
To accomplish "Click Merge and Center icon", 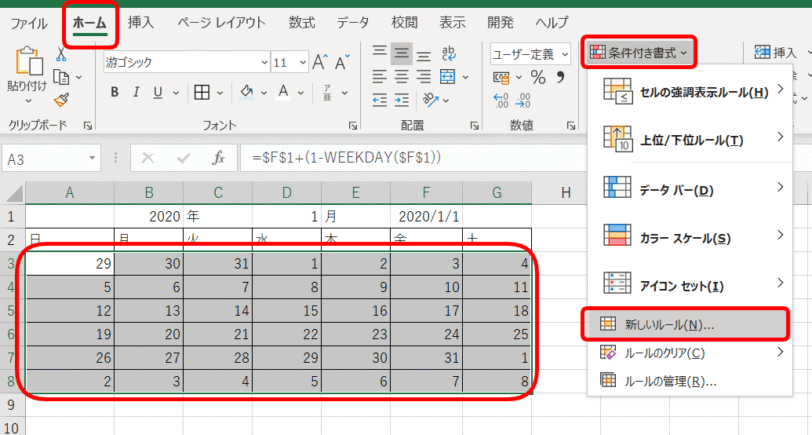I will (x=447, y=77).
